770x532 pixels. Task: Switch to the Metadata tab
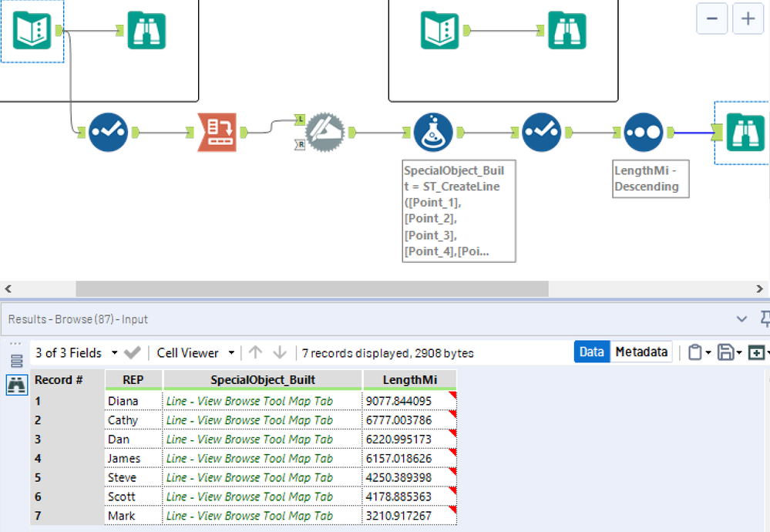coord(641,352)
